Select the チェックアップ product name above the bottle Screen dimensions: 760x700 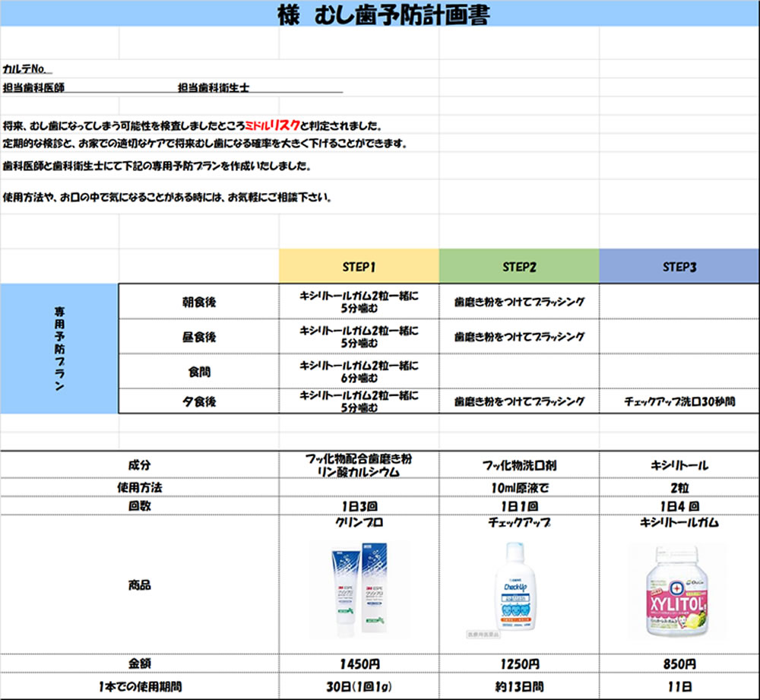click(519, 522)
